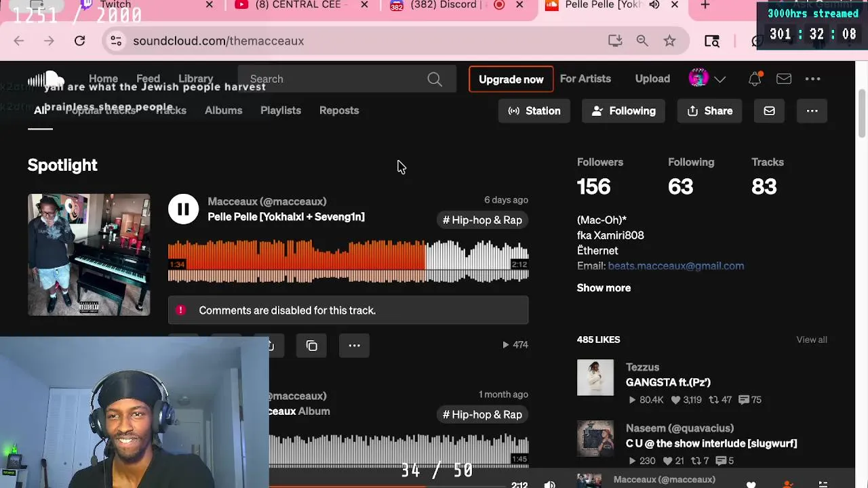The image size is (868, 488).
Task: Open a new browser tab
Action: point(705,5)
